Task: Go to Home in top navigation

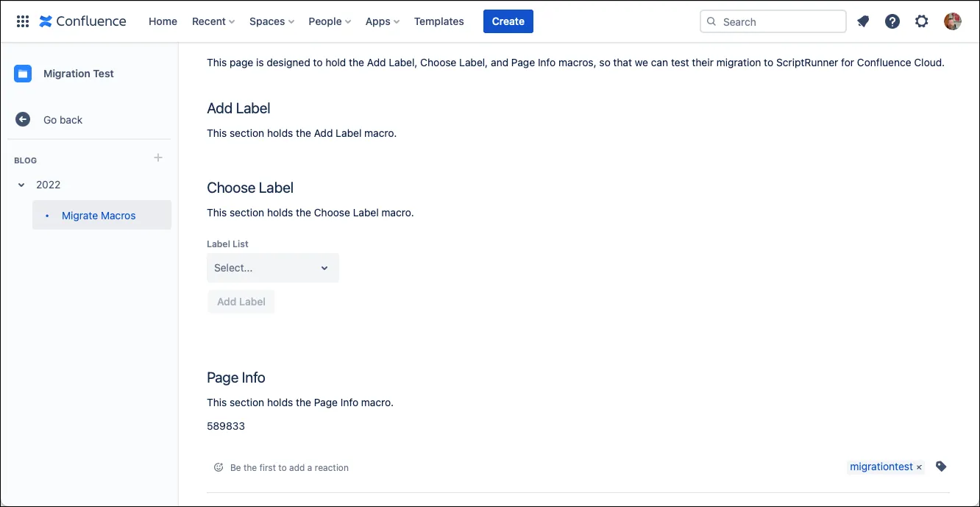Action: coord(163,21)
